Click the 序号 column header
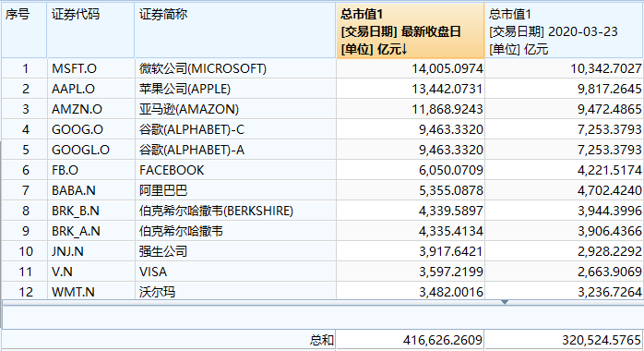Screen dimensions: 644x351 24,30
